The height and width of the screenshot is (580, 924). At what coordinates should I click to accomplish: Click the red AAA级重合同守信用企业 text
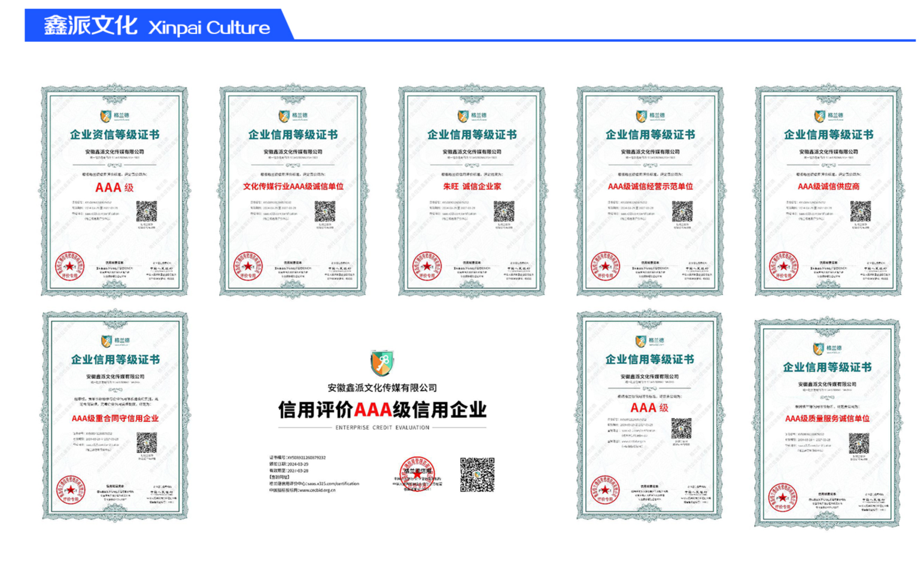point(115,418)
